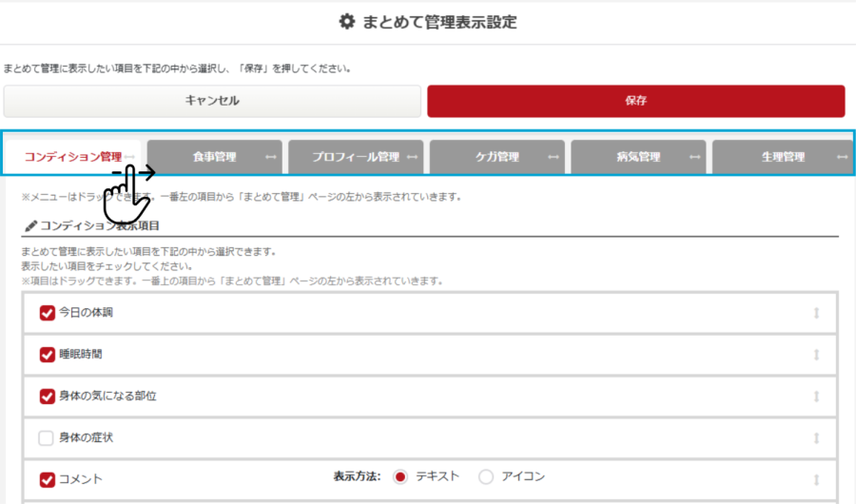Enable the 身体の症状 checkbox
856x504 pixels.
coord(47,438)
